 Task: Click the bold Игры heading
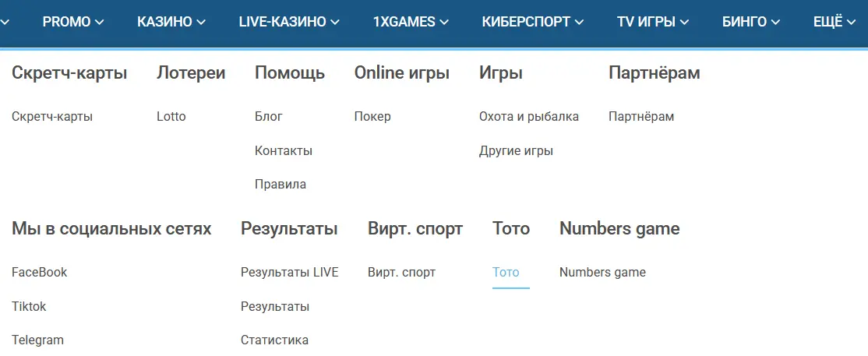click(x=501, y=73)
